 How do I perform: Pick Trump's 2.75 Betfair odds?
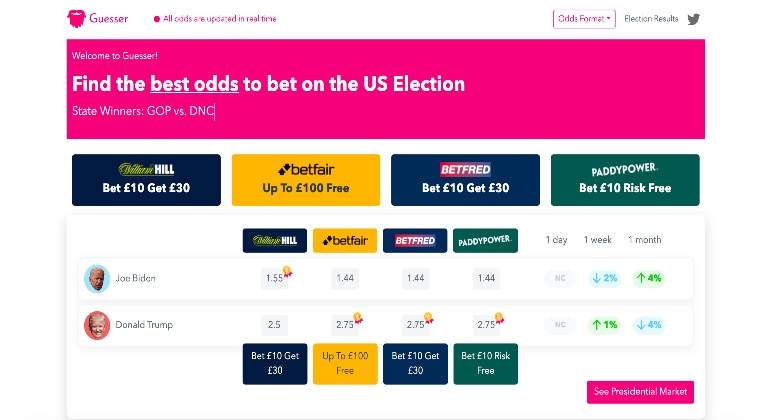tap(345, 325)
